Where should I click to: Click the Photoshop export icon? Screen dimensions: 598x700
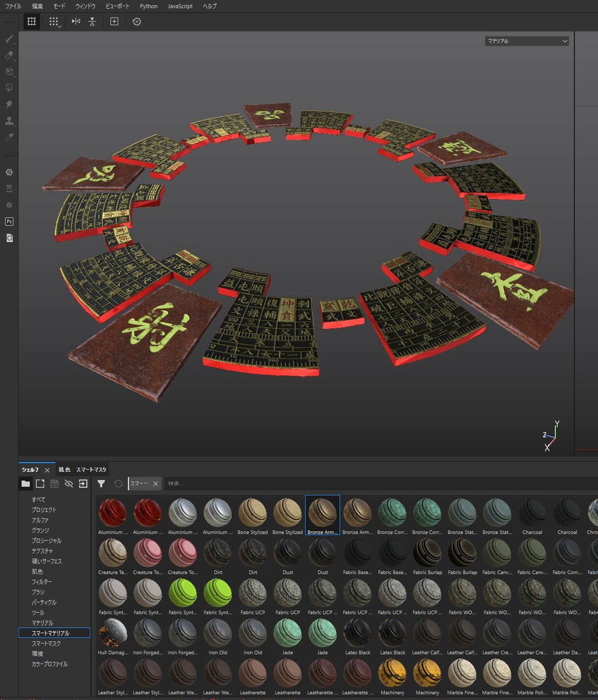9,222
